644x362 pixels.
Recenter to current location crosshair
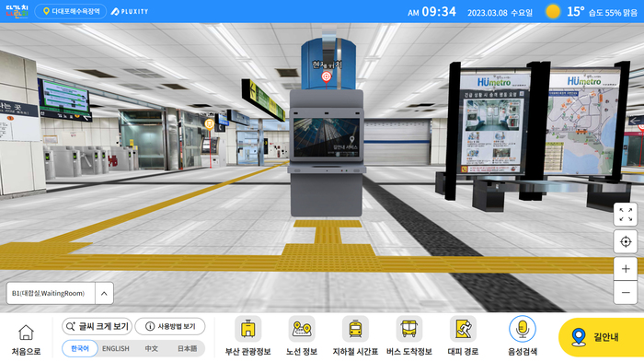coord(626,241)
